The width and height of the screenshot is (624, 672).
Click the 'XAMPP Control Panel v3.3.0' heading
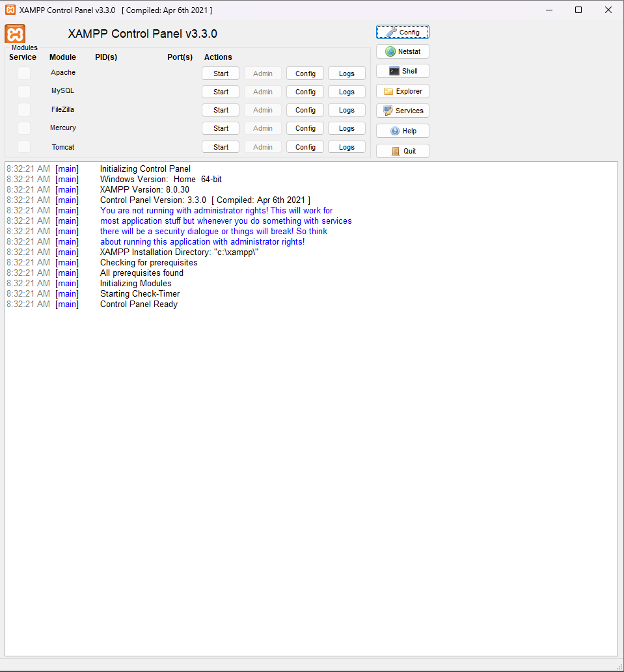[x=142, y=34]
